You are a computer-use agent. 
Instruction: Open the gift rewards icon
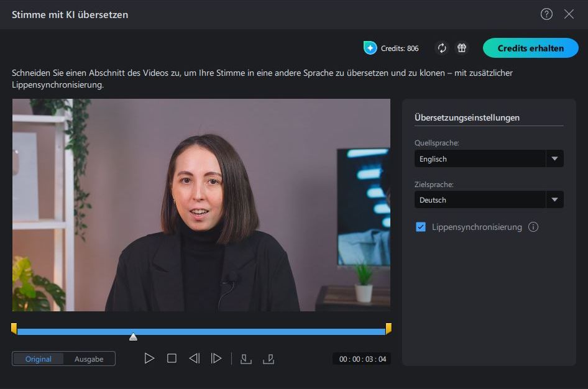click(x=462, y=48)
